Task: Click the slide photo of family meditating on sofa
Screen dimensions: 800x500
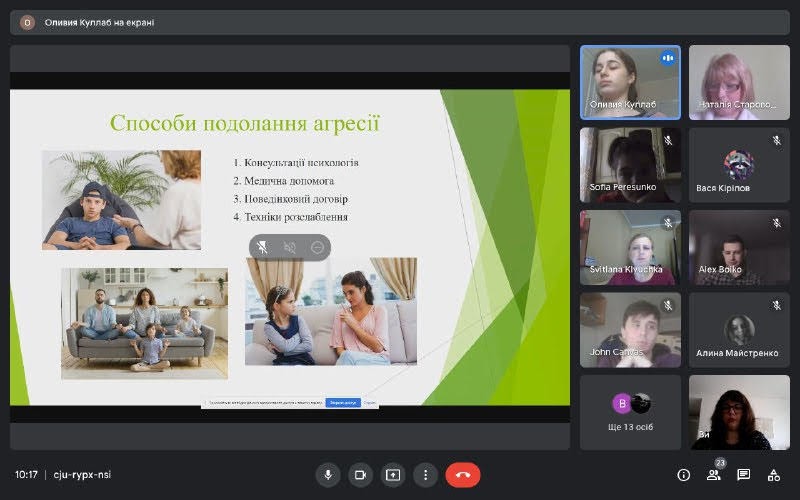Action: click(x=144, y=323)
